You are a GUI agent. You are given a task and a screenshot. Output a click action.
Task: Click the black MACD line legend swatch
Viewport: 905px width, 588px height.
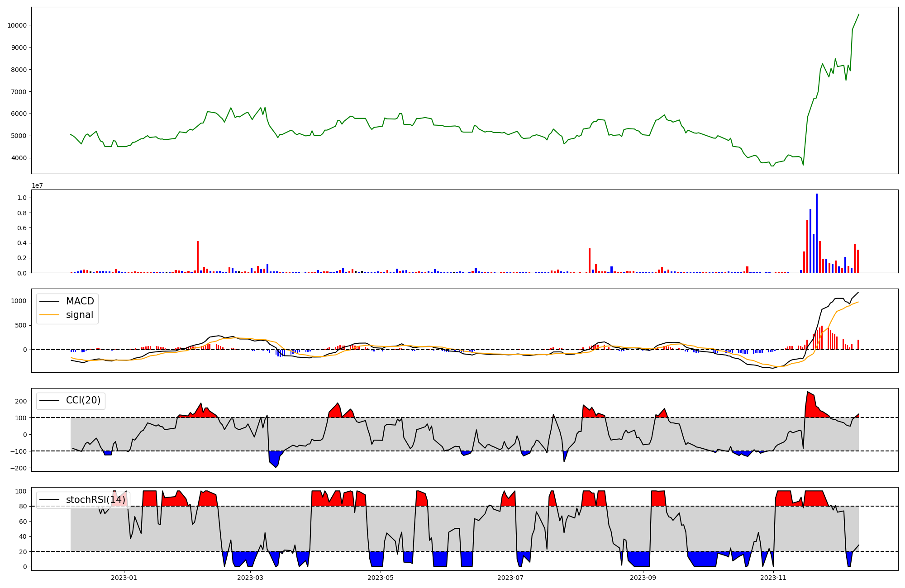49,301
